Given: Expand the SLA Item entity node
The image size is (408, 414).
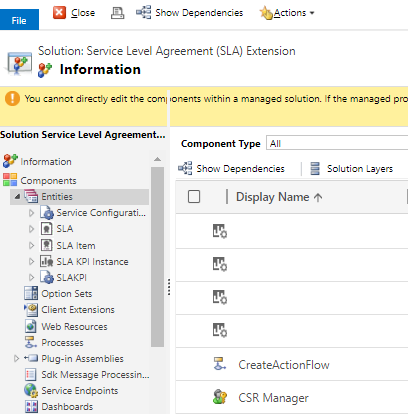Looking at the screenshot, I should (31, 246).
